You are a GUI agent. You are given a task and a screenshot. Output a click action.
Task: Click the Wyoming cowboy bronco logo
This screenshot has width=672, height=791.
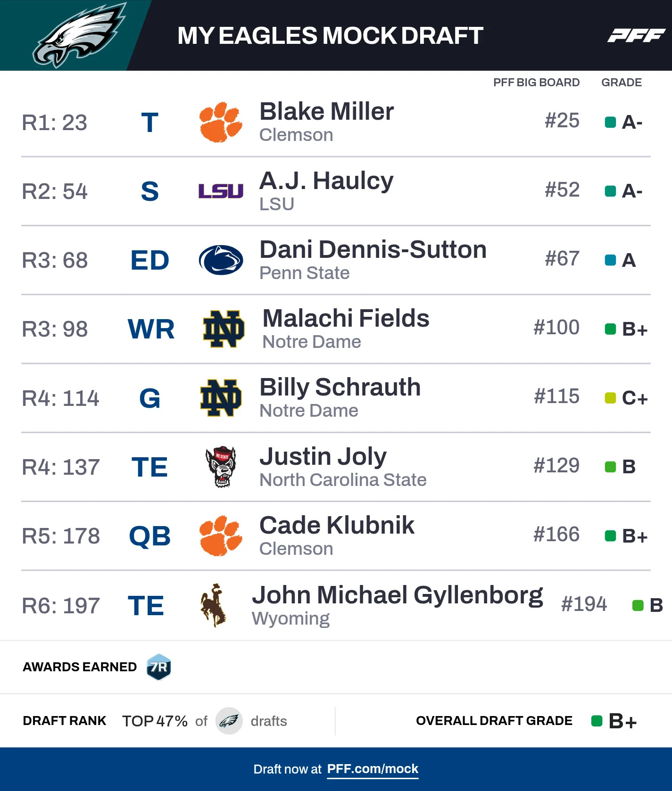pos(214,605)
